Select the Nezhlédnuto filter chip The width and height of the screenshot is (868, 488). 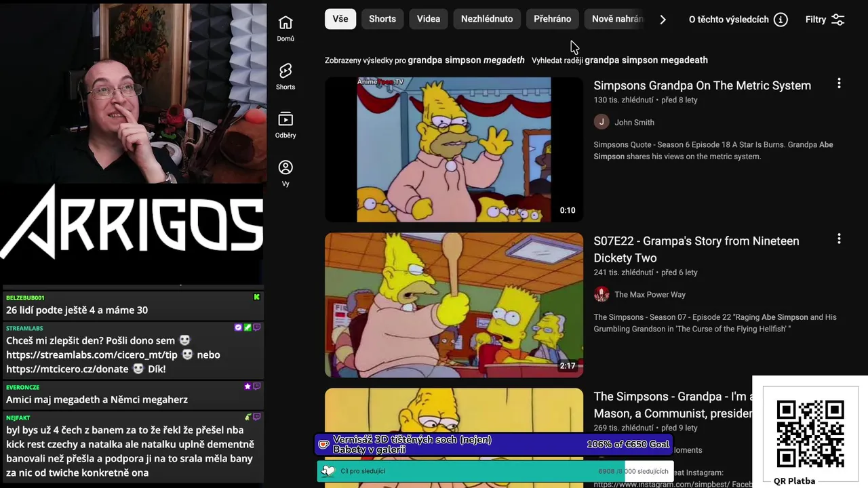point(487,19)
